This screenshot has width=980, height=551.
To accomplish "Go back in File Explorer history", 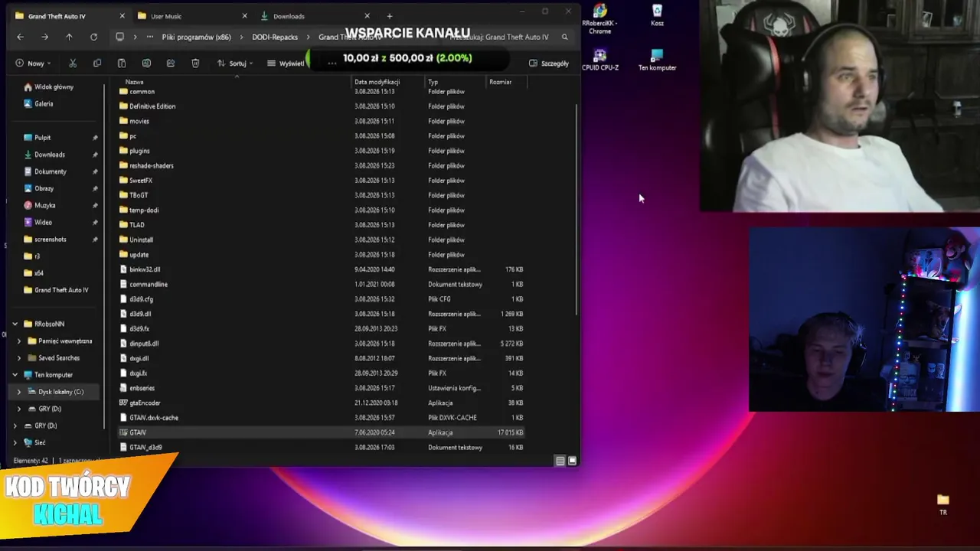I will pos(20,37).
